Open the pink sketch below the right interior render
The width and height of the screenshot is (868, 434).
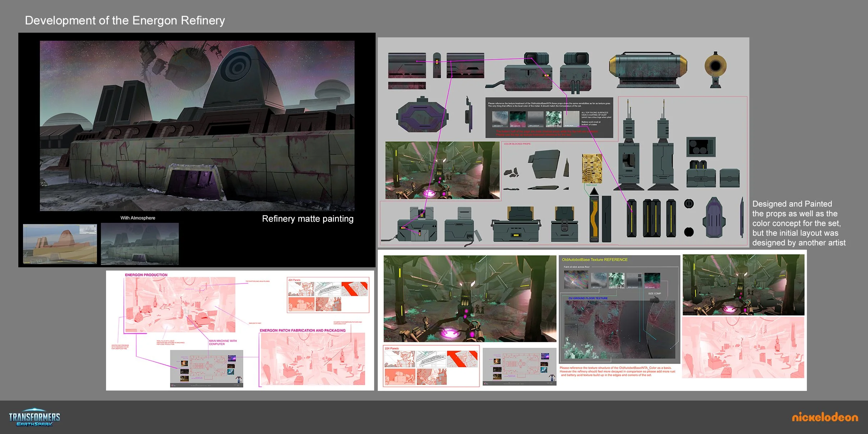743,347
